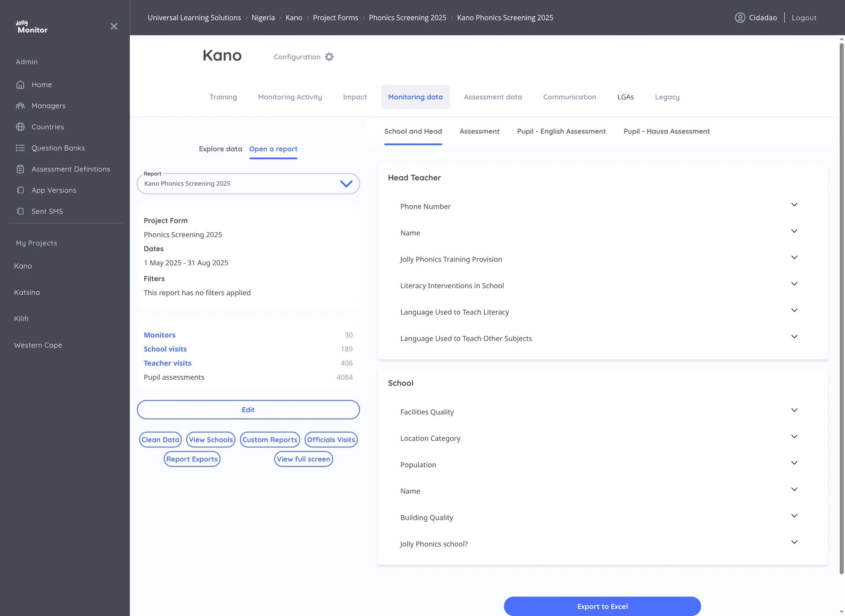Click Universal Learning Solutions breadcrumb
Image resolution: width=845 pixels, height=616 pixels.
[x=194, y=18]
